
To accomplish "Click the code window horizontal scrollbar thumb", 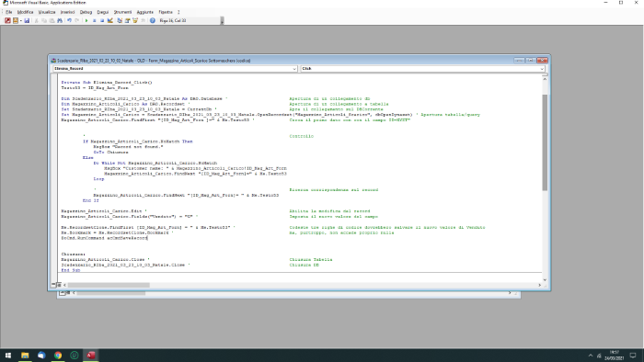I will click(109, 285).
